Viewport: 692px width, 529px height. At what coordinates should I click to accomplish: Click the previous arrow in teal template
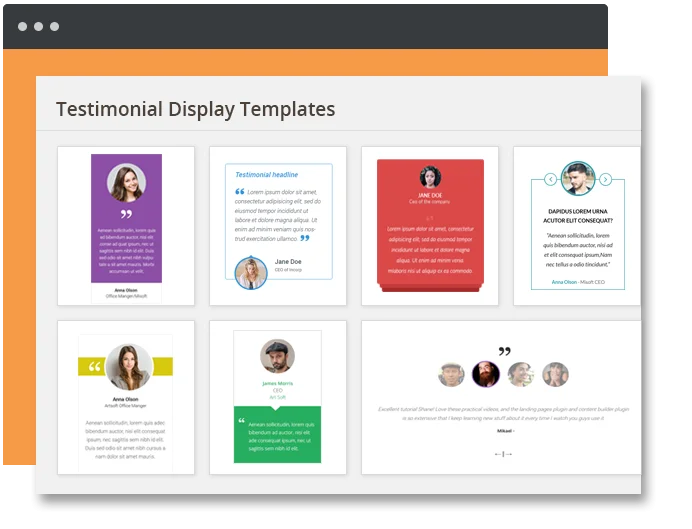(x=550, y=180)
